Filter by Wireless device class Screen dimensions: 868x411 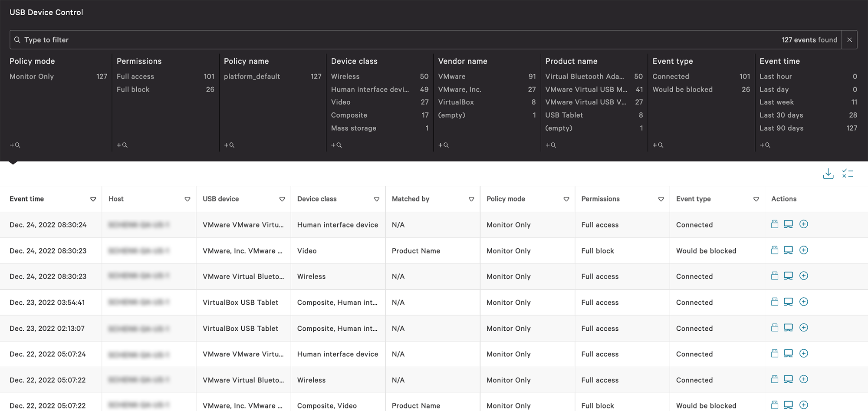(345, 76)
